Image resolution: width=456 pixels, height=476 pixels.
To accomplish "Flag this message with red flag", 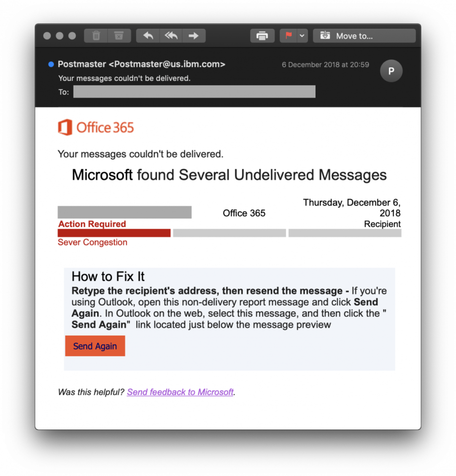I will [288, 36].
